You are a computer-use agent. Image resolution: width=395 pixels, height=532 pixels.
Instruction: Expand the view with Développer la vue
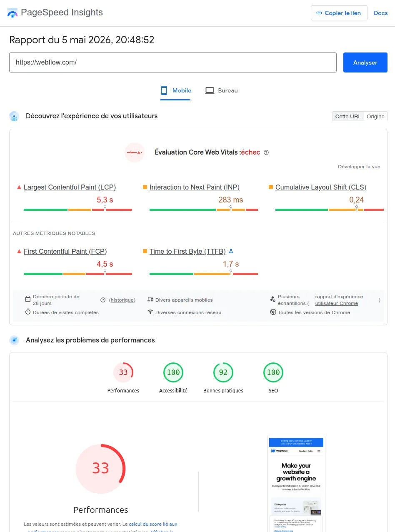[359, 167]
